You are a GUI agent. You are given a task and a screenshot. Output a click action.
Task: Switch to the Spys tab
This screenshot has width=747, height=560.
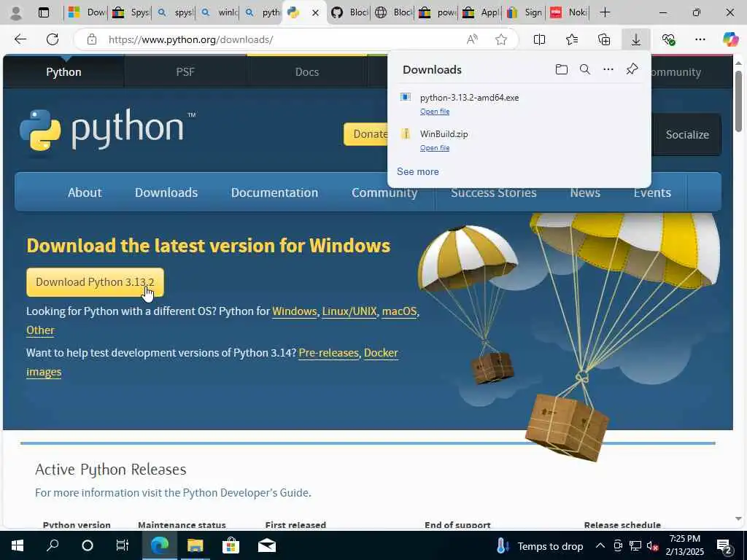click(x=130, y=12)
